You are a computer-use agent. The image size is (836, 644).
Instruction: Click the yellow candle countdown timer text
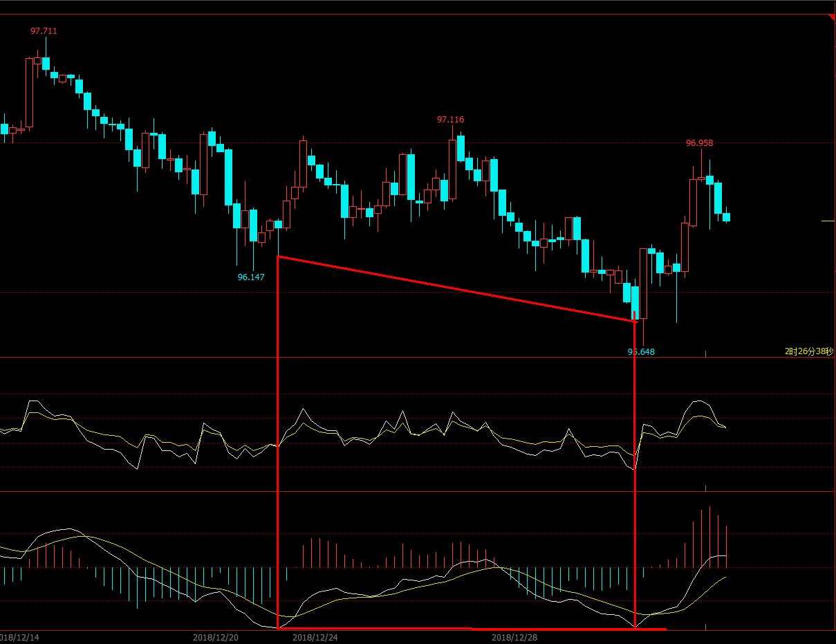coord(809,351)
